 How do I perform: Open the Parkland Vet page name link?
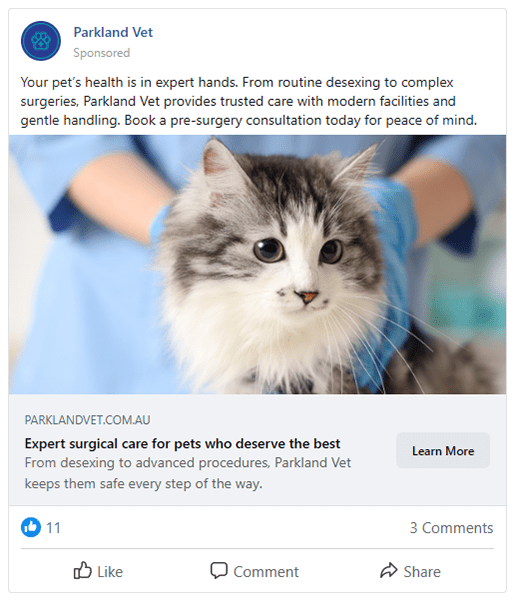pos(113,32)
